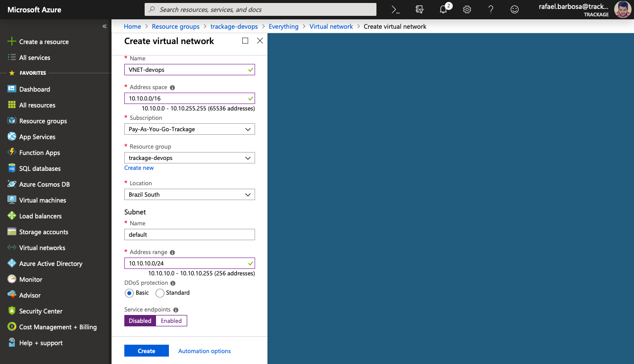Viewport: 634px width, 364px height.
Task: Click the Azure Cosmos DB icon
Action: pyautogui.click(x=12, y=184)
